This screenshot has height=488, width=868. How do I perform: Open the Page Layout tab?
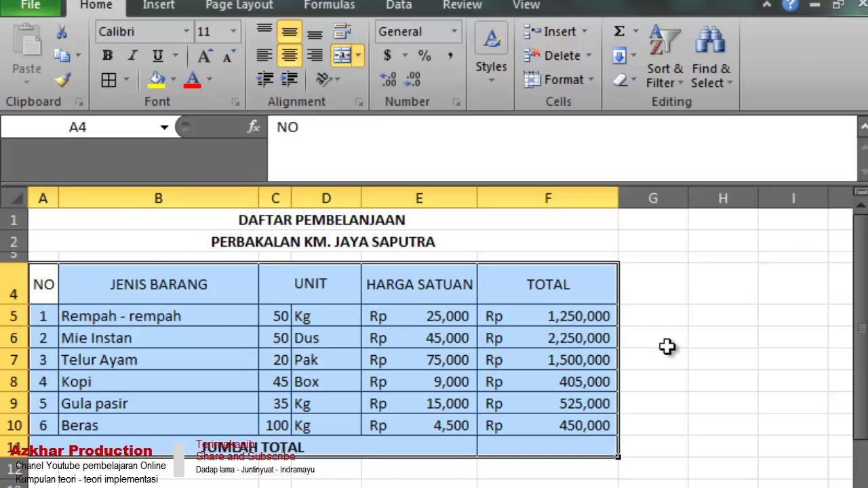point(239,5)
